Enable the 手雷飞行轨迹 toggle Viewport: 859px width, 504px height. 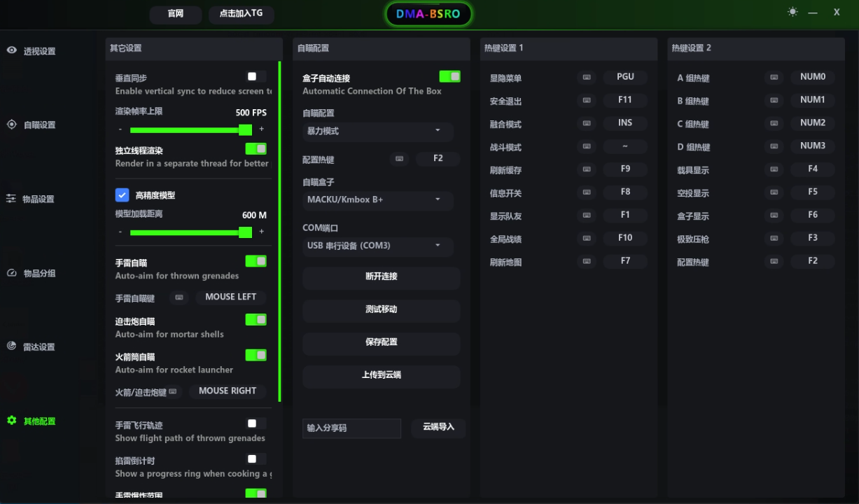pos(256,423)
